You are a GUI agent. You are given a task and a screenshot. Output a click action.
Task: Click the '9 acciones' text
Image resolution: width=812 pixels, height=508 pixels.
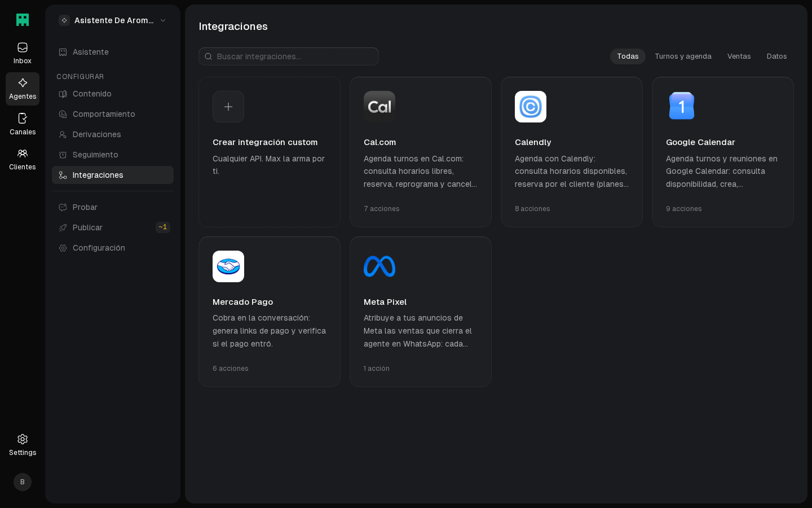pyautogui.click(x=684, y=209)
